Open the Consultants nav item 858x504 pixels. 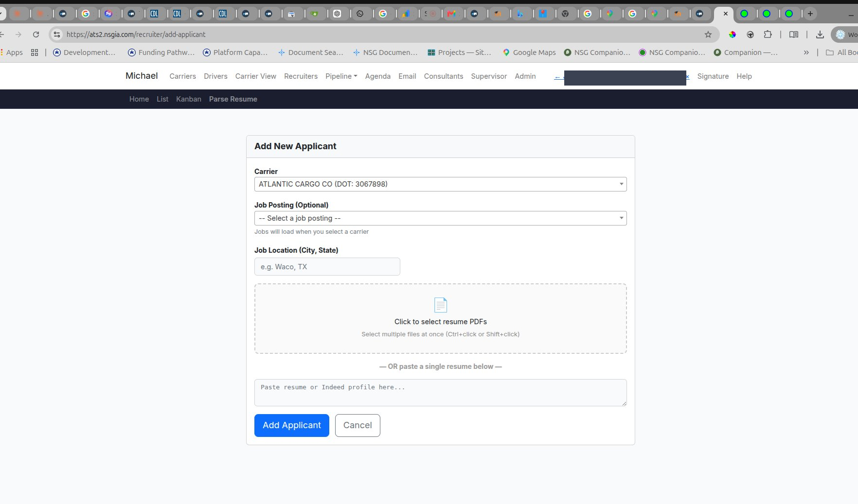coord(444,76)
